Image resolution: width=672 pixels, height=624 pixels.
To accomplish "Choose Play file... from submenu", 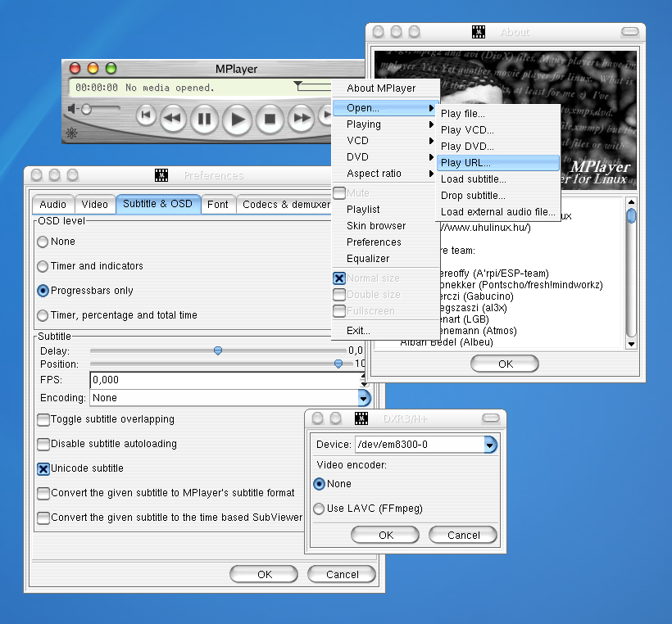I will [498, 114].
